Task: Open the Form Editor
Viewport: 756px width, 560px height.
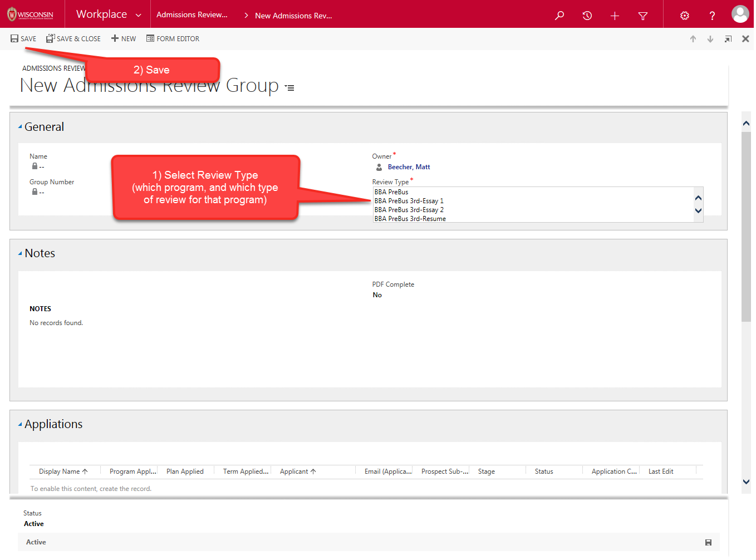Action: (173, 39)
